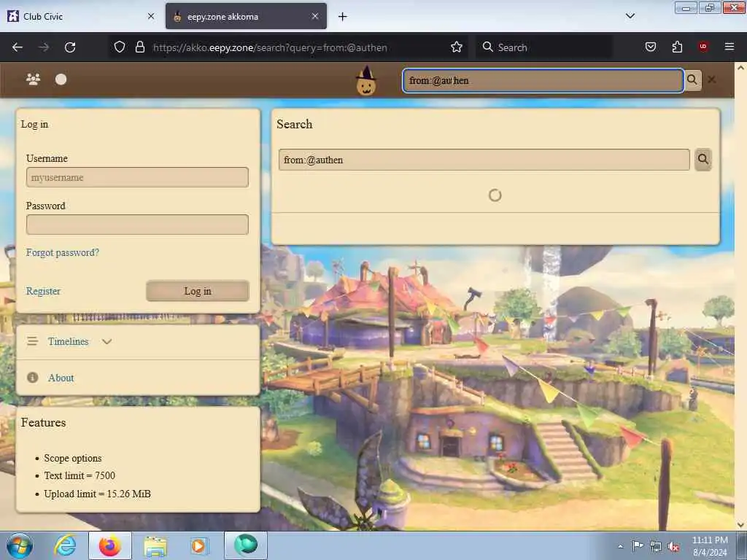Open Windows Explorer folder from taskbar
The height and width of the screenshot is (560, 747).
pyautogui.click(x=155, y=546)
